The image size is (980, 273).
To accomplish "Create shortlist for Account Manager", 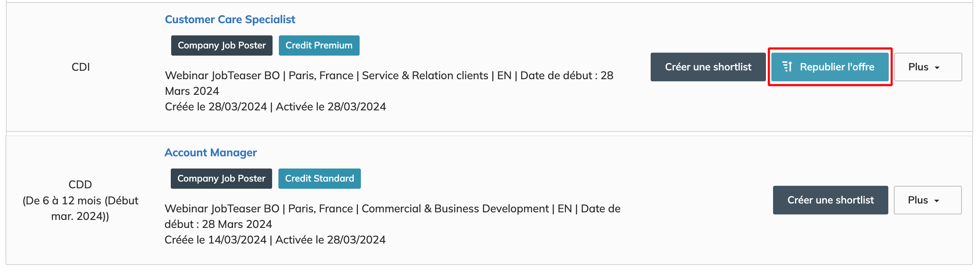I will tap(830, 200).
